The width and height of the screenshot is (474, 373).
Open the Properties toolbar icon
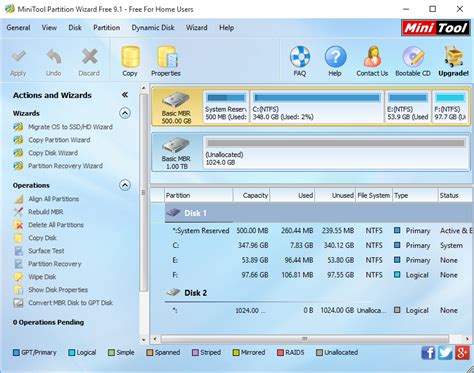(167, 57)
